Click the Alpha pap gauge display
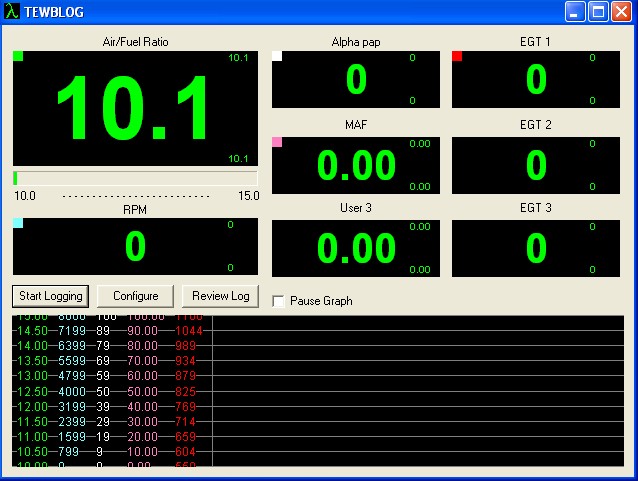This screenshot has height=481, width=638. tap(356, 79)
